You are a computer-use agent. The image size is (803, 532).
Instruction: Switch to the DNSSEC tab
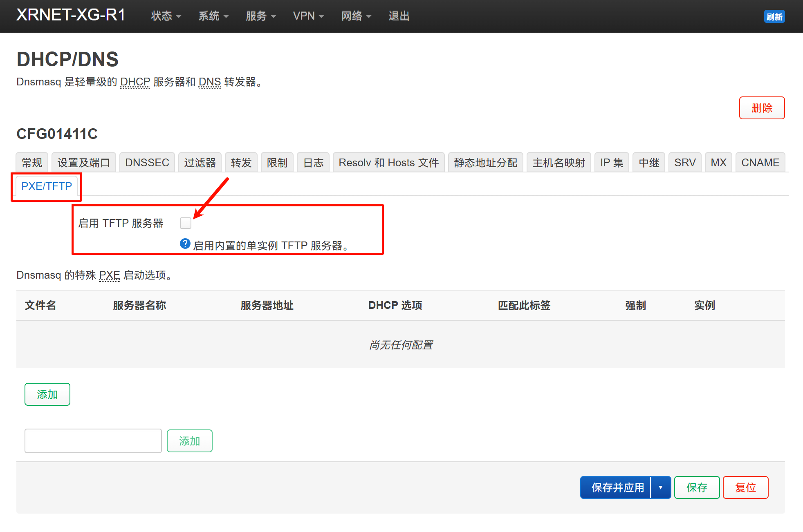pos(147,163)
